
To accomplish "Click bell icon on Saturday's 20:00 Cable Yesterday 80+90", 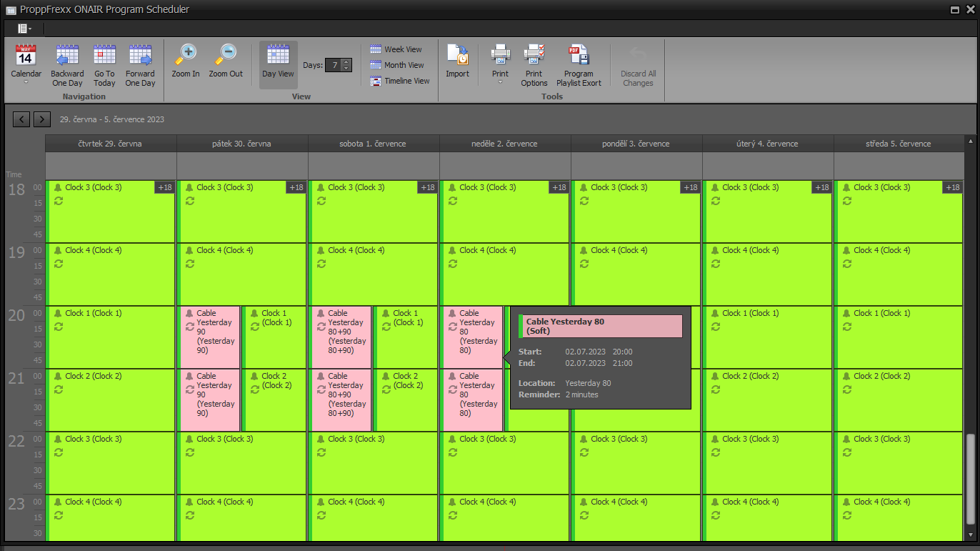I will coord(321,313).
